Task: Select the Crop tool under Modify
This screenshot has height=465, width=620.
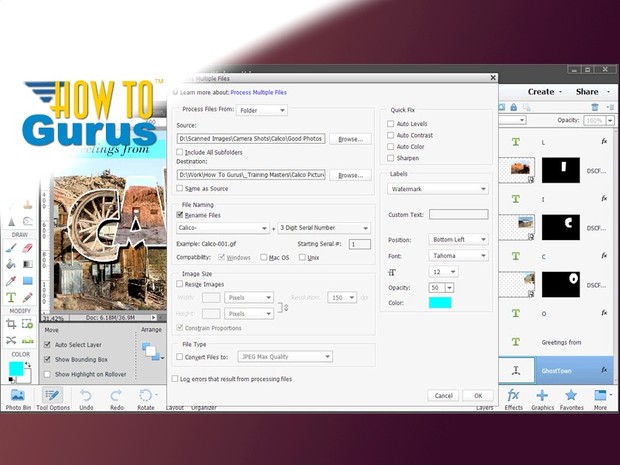Action: 11,324
